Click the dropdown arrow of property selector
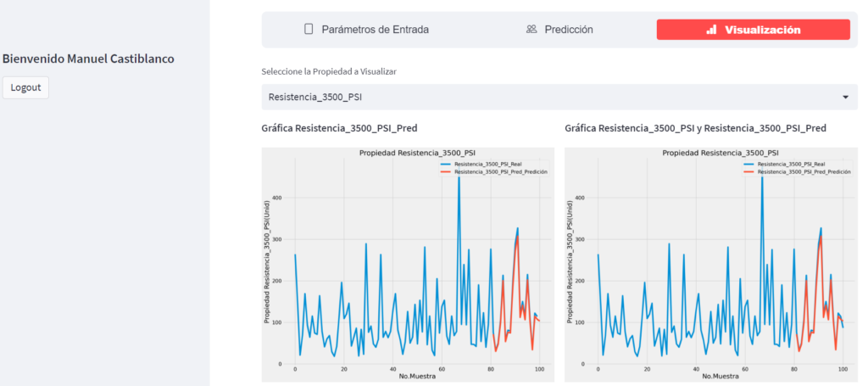Screen dimensions: 868x386 click(x=845, y=97)
